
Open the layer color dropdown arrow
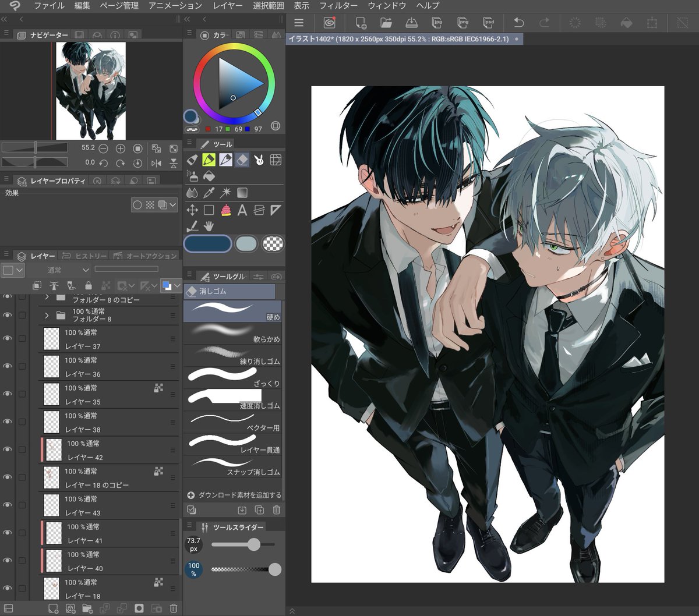point(176,286)
